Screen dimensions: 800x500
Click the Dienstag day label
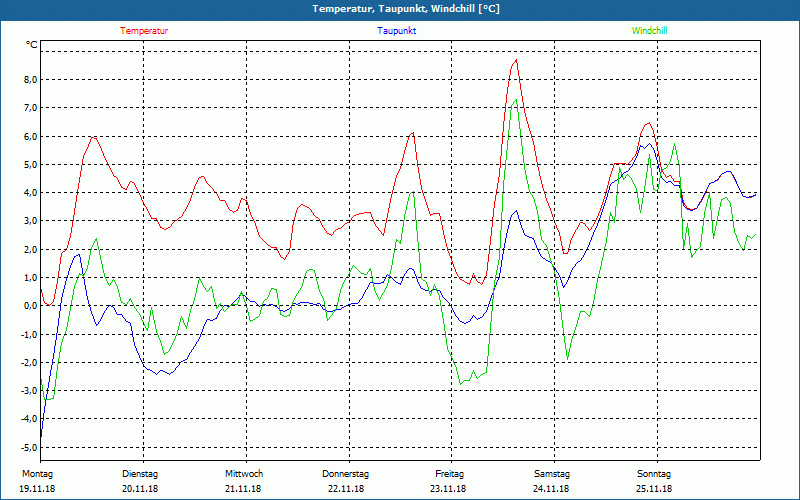click(140, 474)
